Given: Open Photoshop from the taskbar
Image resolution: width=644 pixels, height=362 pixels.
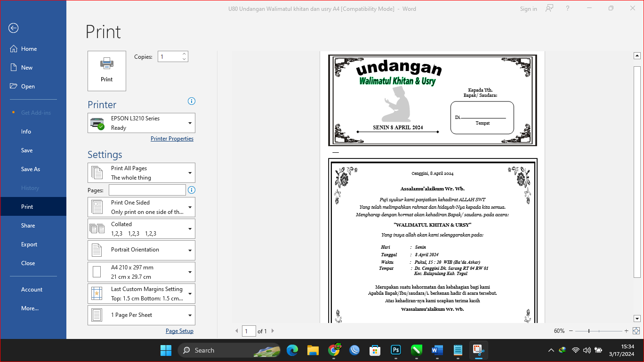Looking at the screenshot, I should 396,350.
